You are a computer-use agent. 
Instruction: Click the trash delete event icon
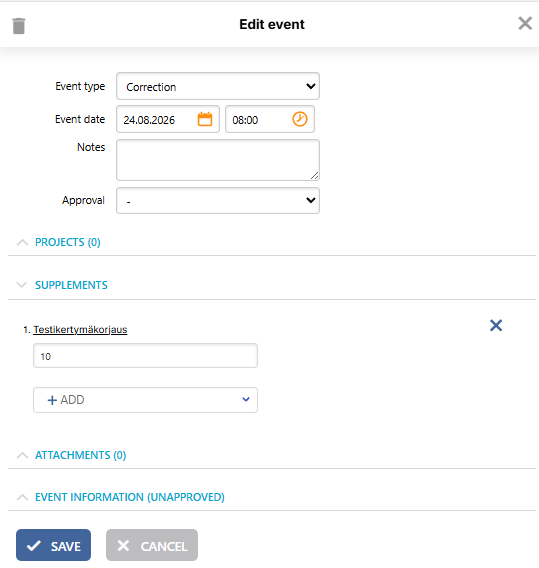[x=19, y=26]
